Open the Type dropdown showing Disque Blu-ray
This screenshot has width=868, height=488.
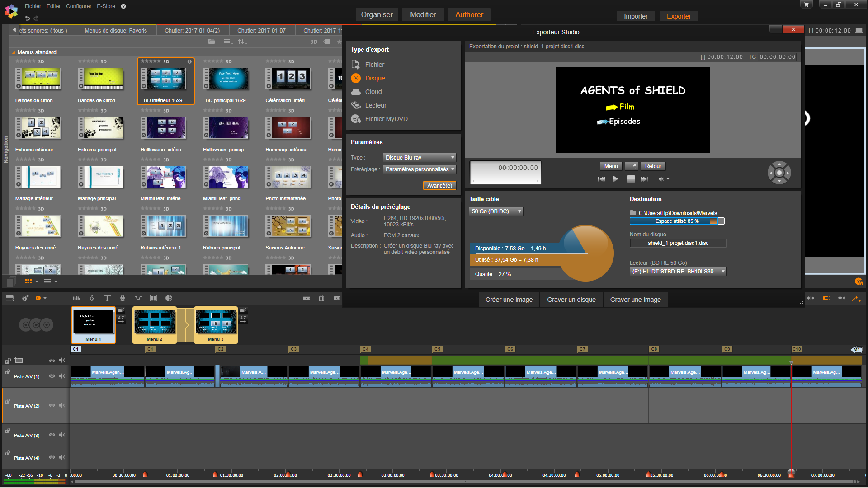click(420, 158)
